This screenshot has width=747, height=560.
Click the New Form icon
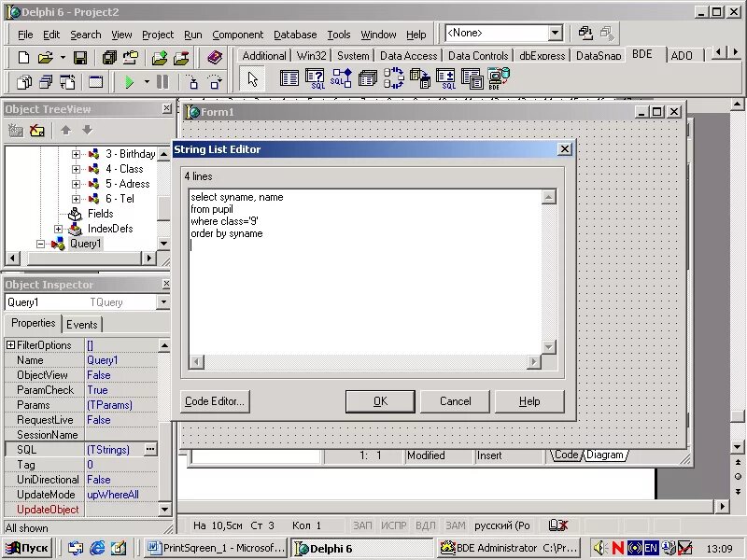point(96,82)
